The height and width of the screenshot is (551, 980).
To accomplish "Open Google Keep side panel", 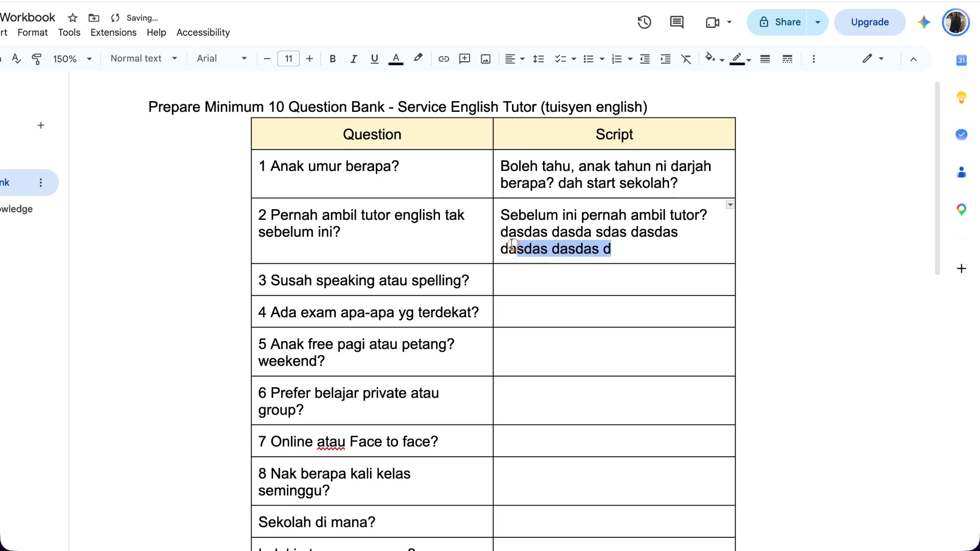I will click(x=962, y=97).
